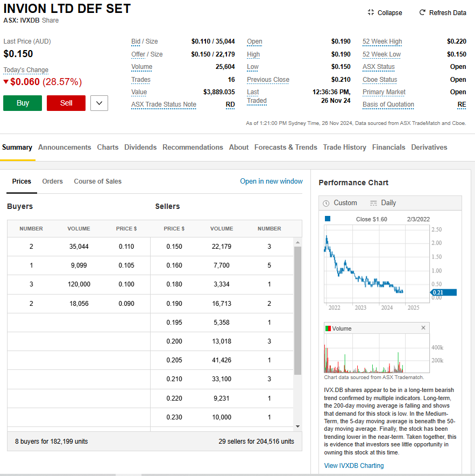Click the scroll-up arrow of the price table
The image size is (475, 476).
[297, 242]
